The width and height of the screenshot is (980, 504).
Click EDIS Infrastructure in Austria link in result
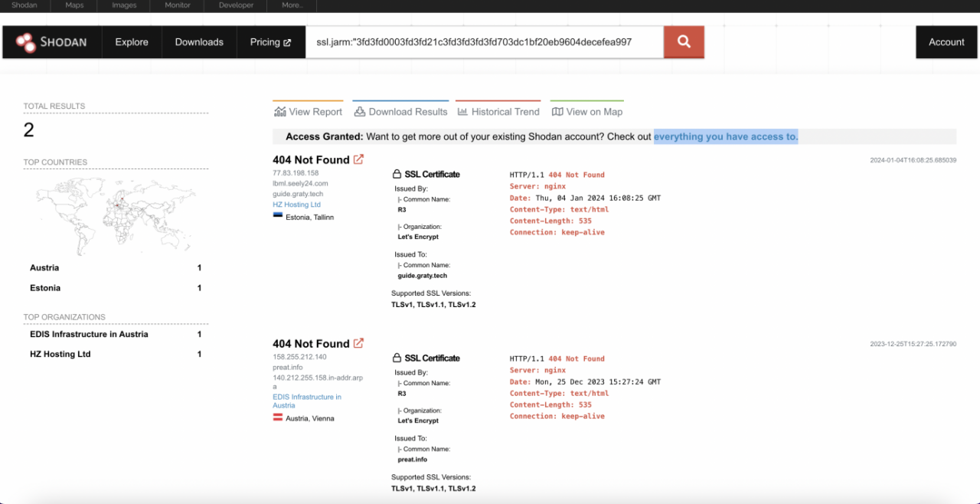[307, 401]
